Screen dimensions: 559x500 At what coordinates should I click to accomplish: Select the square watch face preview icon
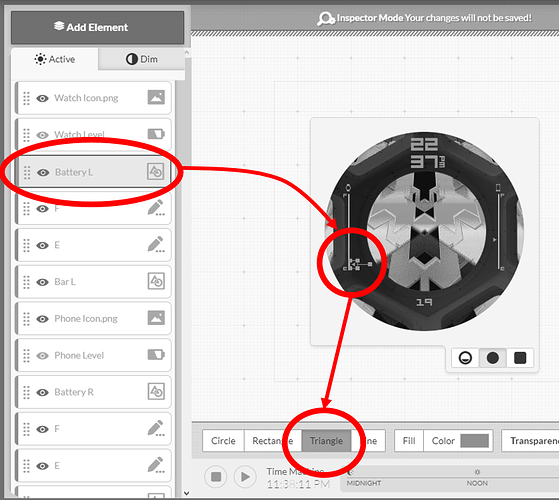(x=520, y=357)
